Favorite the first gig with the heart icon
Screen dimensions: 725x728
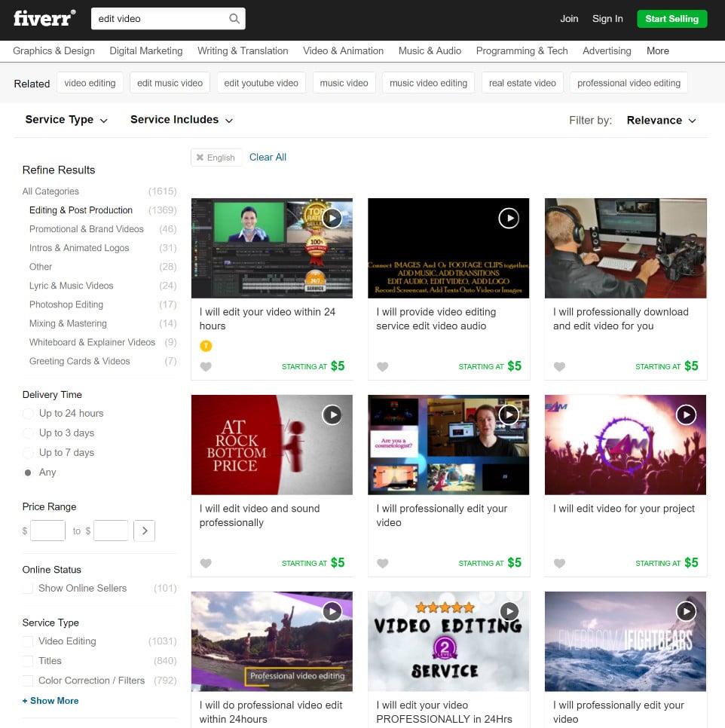(x=206, y=366)
